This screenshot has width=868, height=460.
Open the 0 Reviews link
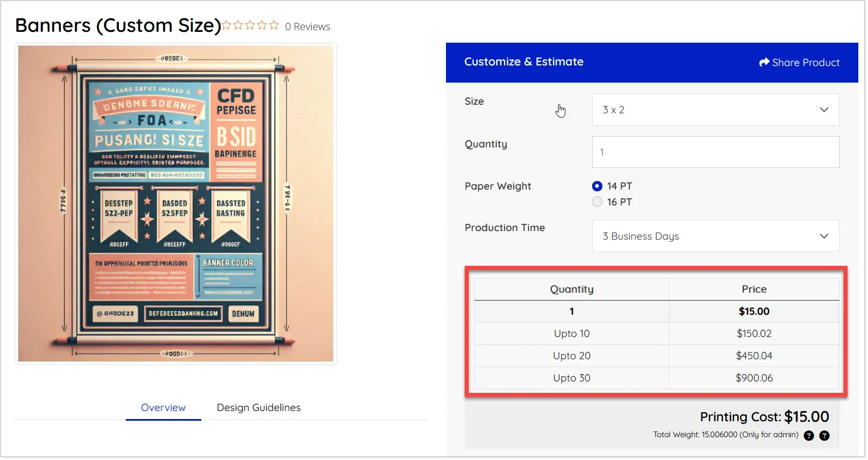pyautogui.click(x=308, y=27)
